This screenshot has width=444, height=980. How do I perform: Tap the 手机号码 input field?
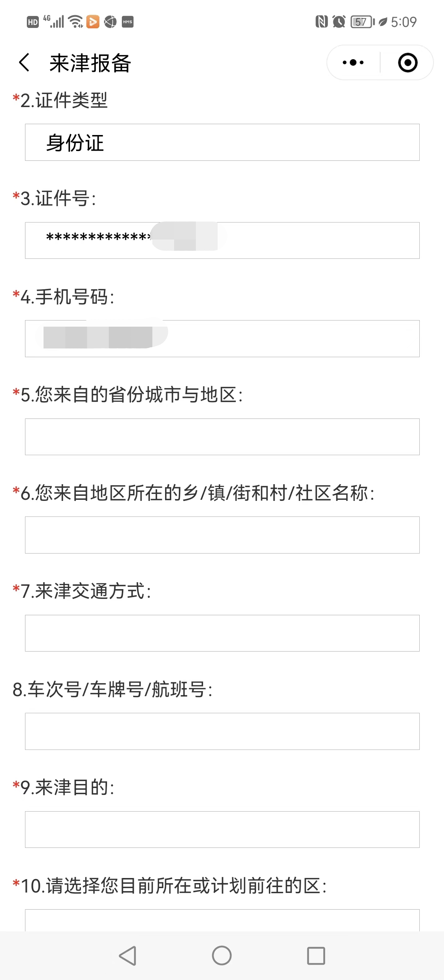(222, 339)
